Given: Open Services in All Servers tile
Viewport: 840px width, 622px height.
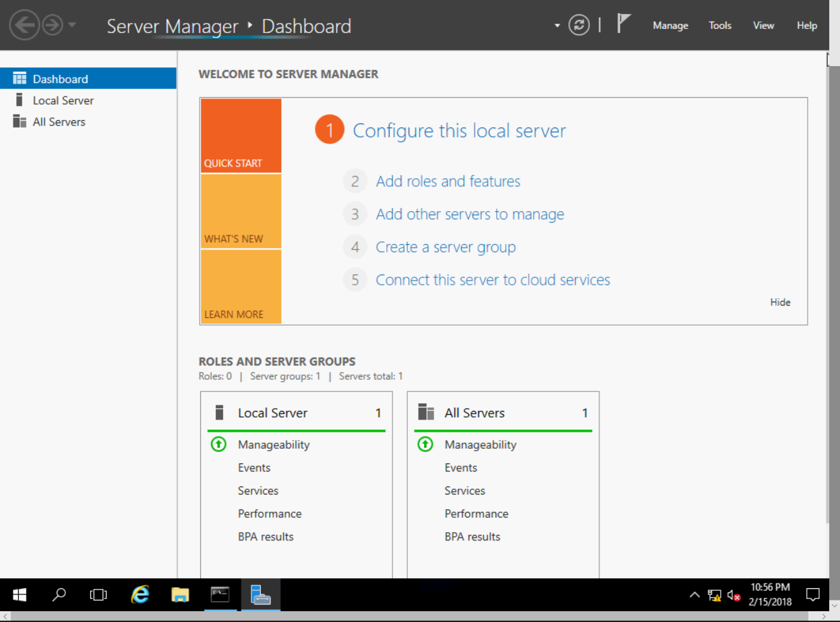Looking at the screenshot, I should click(x=465, y=490).
